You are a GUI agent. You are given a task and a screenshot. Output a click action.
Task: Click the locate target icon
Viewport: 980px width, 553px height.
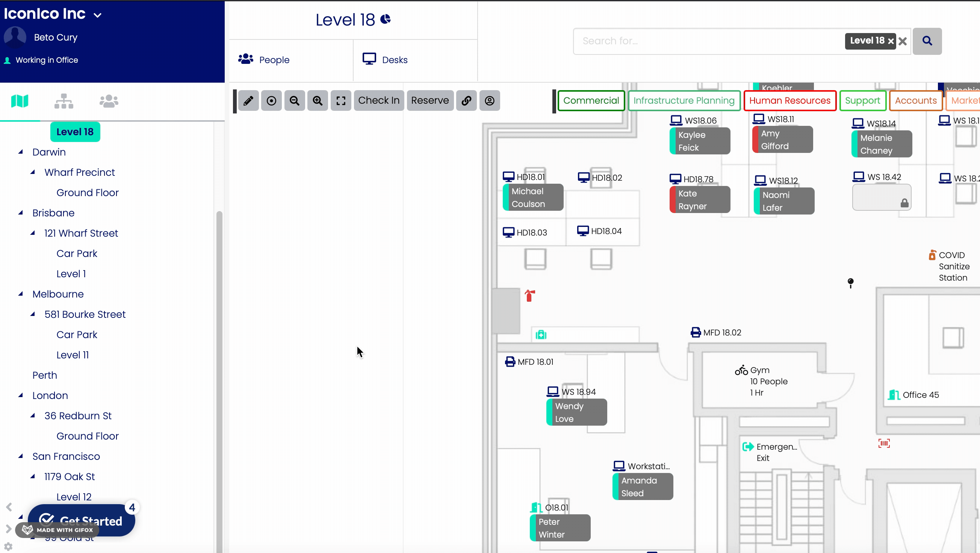pyautogui.click(x=271, y=100)
